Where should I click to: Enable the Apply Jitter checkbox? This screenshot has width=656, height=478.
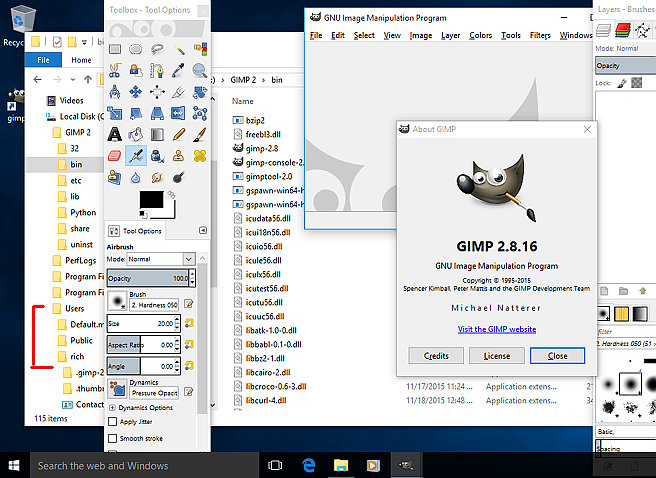point(113,422)
